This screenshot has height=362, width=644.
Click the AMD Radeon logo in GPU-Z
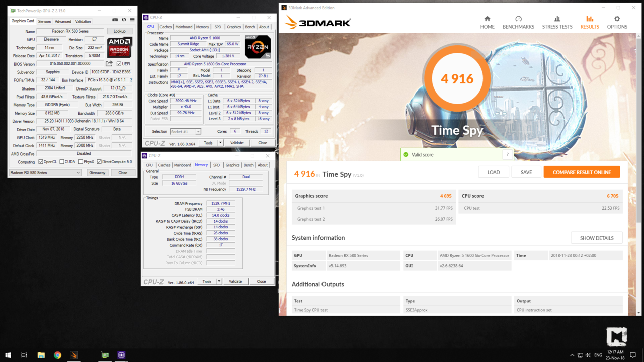point(119,47)
